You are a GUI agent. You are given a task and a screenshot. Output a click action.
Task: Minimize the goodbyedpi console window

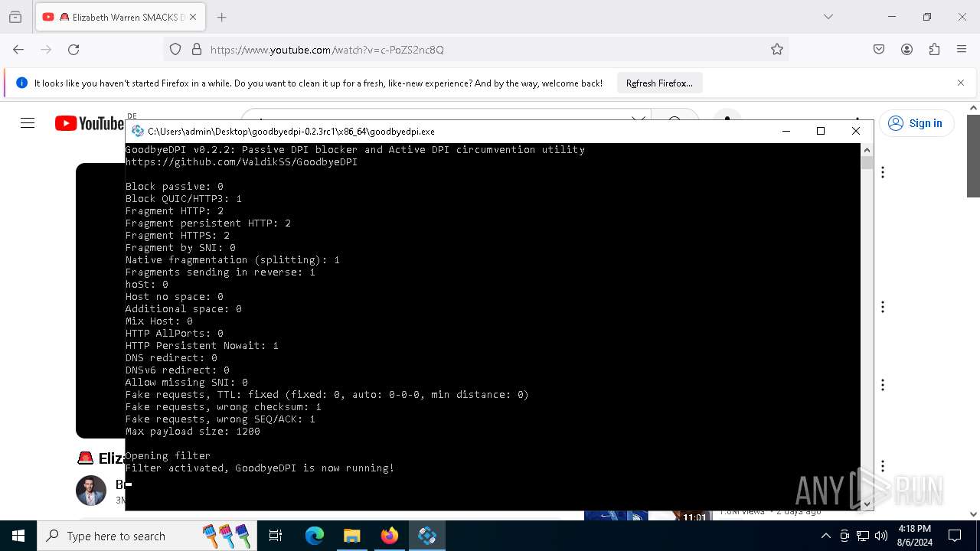[x=786, y=131]
